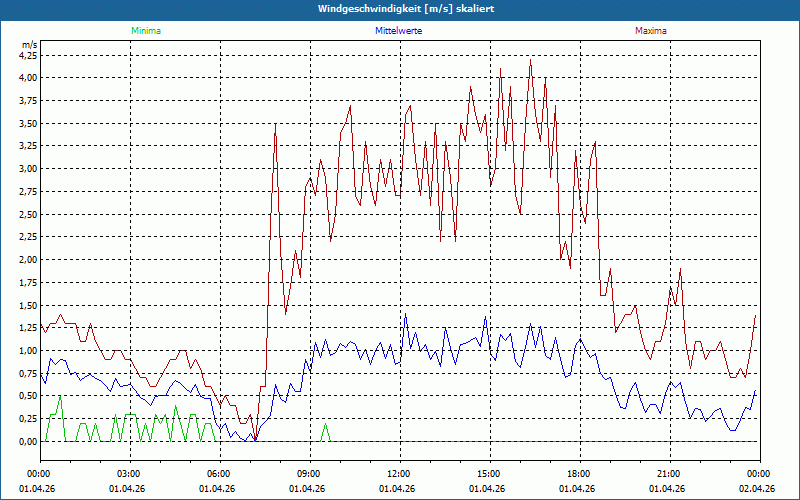Click the 1,25 y-axis value
800x500 pixels.
pos(29,328)
